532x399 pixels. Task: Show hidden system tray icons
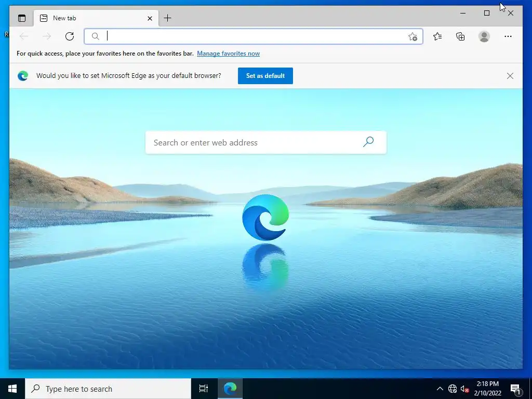pos(440,389)
